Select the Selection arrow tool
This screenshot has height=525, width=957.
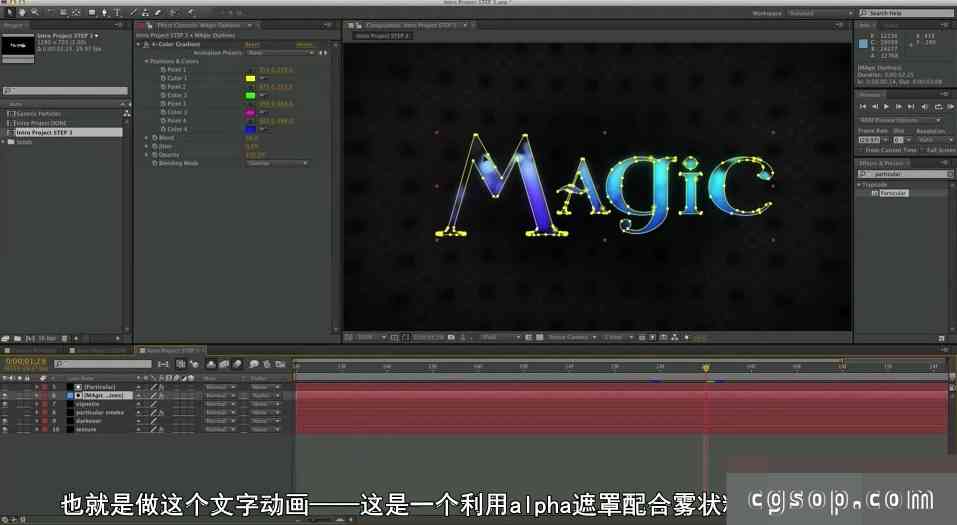(x=8, y=12)
